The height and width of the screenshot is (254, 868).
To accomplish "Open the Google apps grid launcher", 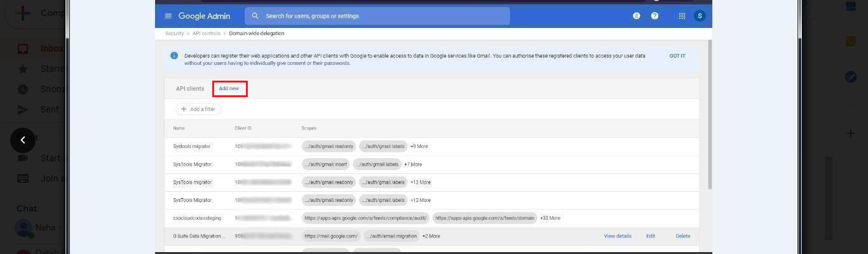I will [x=682, y=16].
